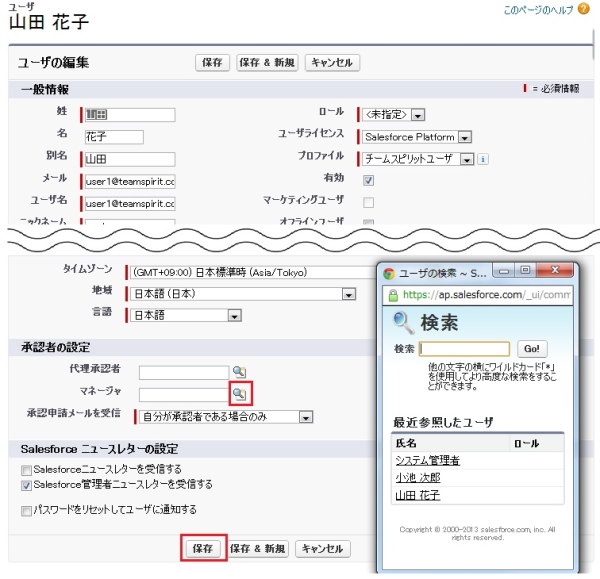This screenshot has height=579, width=600.
Task: Open the このページのヘルプ link
Action: (x=538, y=10)
